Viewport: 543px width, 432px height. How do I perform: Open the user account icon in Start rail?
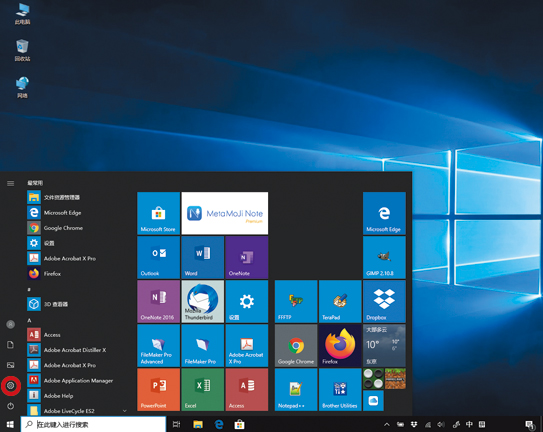(x=11, y=324)
